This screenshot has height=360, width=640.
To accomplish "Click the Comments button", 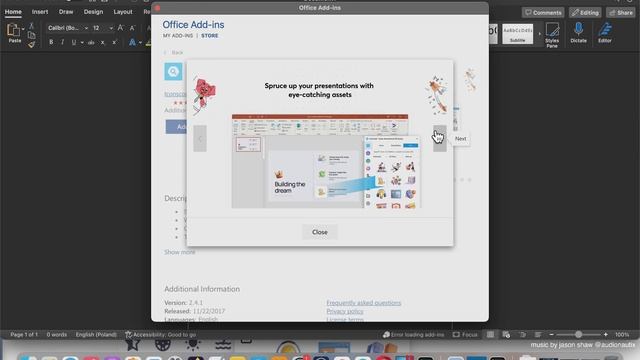I will tap(543, 13).
